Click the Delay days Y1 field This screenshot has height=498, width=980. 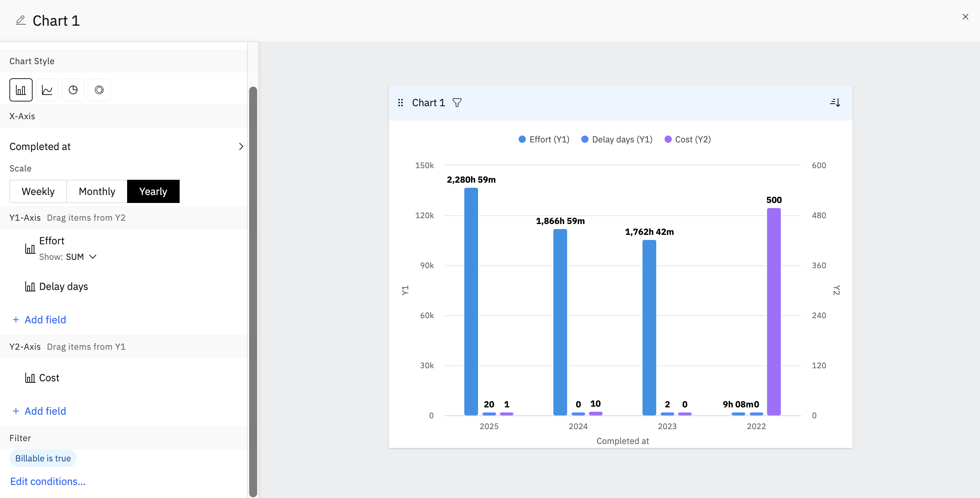63,286
